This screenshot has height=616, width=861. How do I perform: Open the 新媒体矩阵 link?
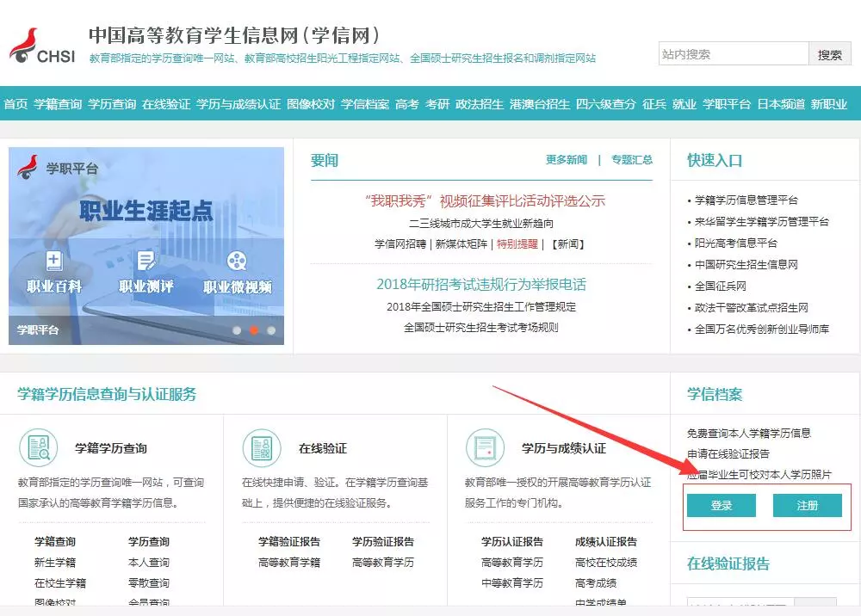[x=461, y=244]
